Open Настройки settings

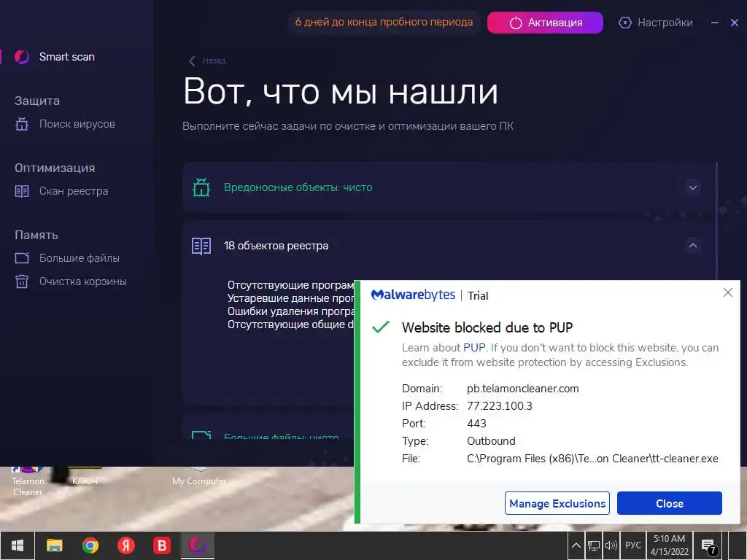pyautogui.click(x=665, y=23)
